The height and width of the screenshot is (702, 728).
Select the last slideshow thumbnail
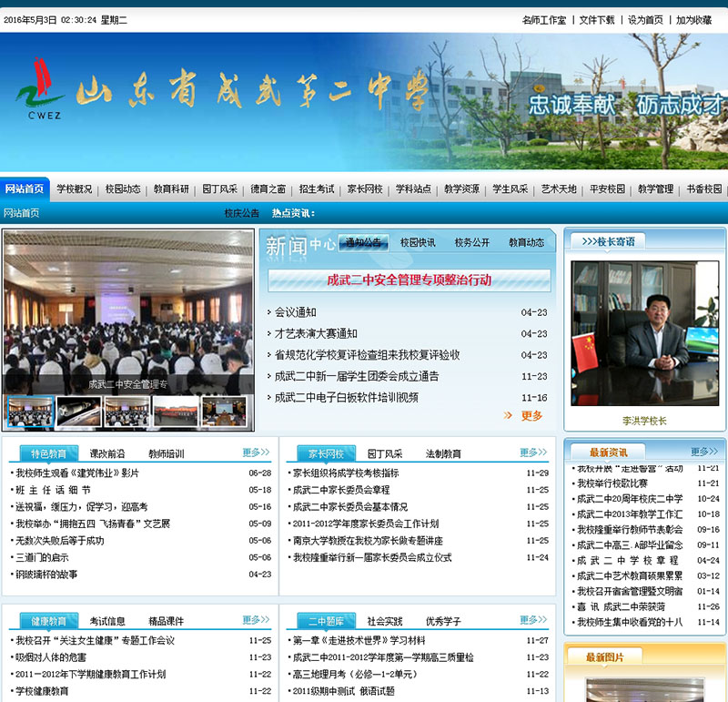pyautogui.click(x=224, y=412)
